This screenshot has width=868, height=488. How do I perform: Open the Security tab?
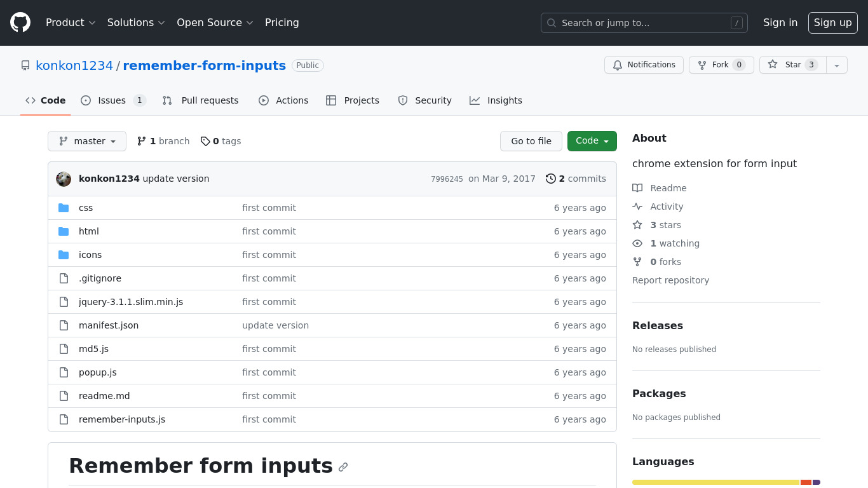pyautogui.click(x=424, y=100)
